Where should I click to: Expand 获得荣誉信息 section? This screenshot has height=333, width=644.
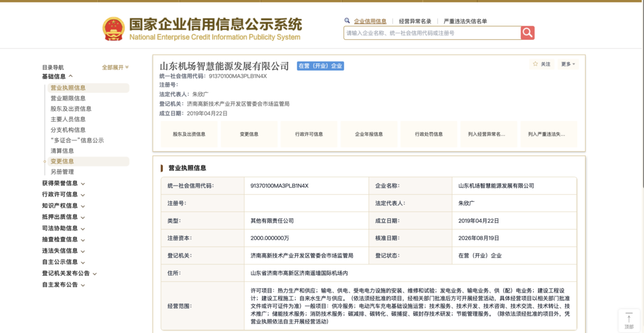click(x=63, y=183)
